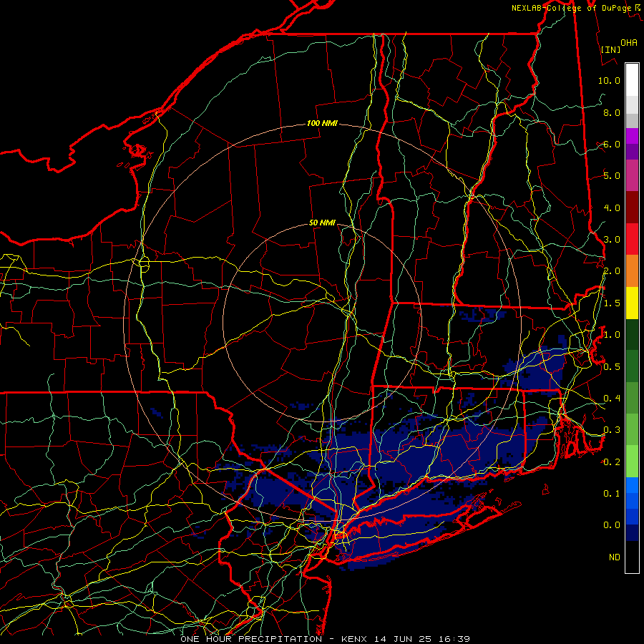Select the 10.0 legend value

coord(609,80)
